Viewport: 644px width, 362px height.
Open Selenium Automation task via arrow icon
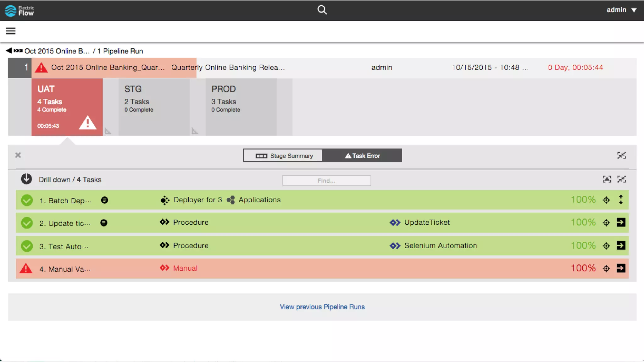click(621, 245)
